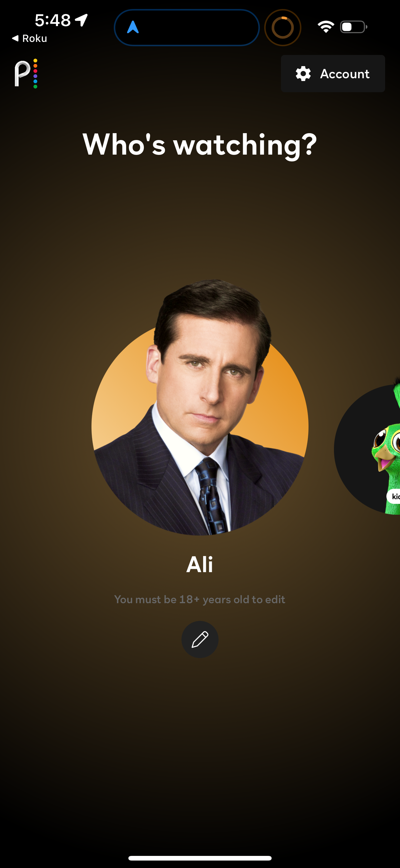Tap the home indicator bar

coord(200,858)
